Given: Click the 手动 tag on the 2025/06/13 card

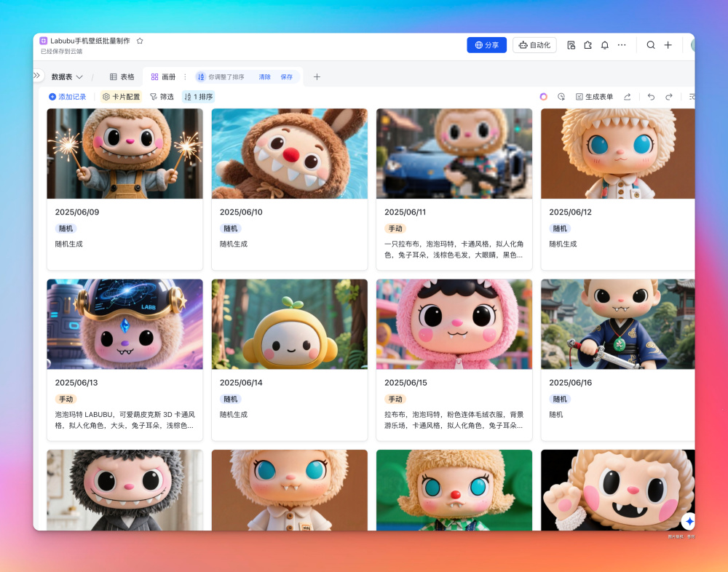Looking at the screenshot, I should click(66, 399).
